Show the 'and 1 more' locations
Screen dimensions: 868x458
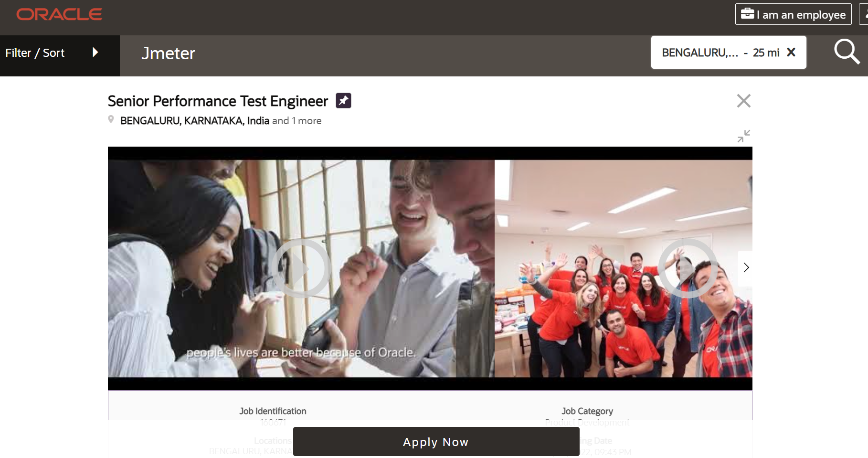coord(296,121)
